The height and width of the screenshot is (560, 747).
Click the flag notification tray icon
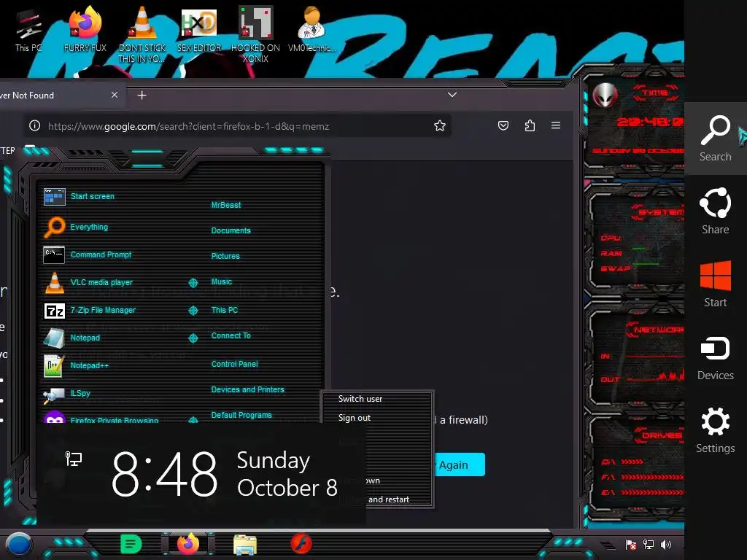click(631, 544)
